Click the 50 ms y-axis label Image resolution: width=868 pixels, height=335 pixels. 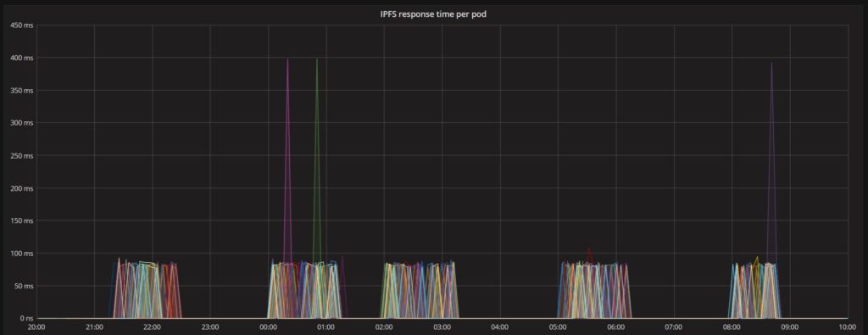(x=24, y=287)
